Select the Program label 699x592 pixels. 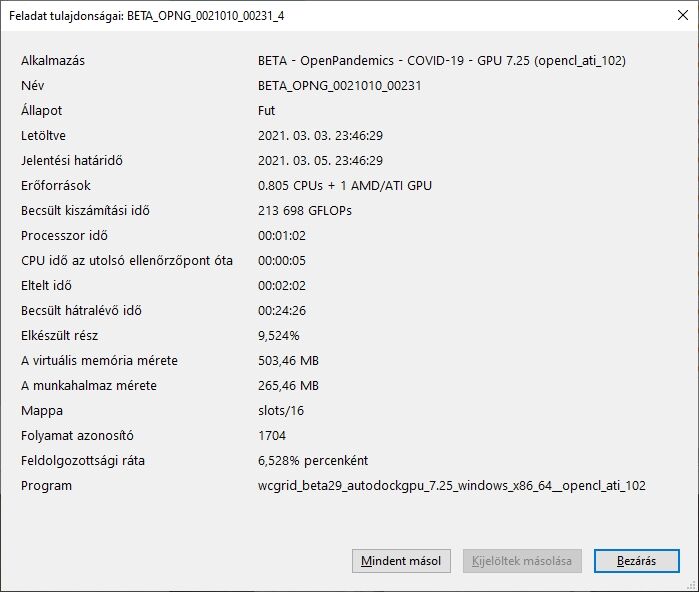(46, 485)
